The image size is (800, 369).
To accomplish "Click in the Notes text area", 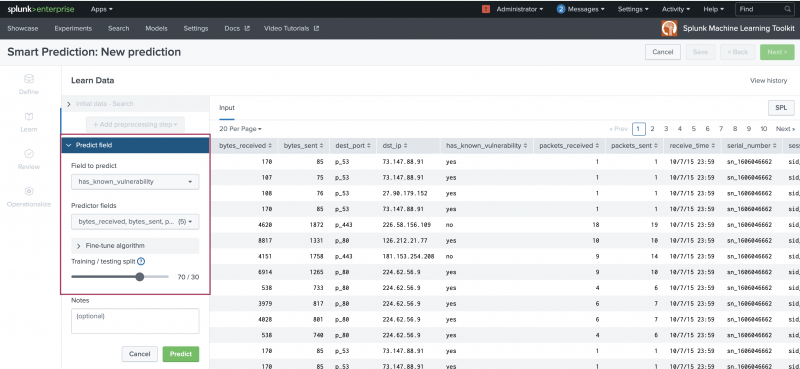I will click(135, 321).
